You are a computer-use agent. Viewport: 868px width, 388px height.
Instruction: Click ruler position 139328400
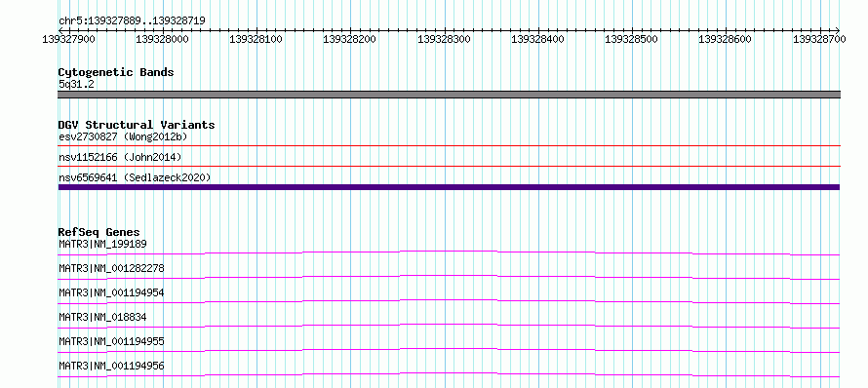(537, 39)
